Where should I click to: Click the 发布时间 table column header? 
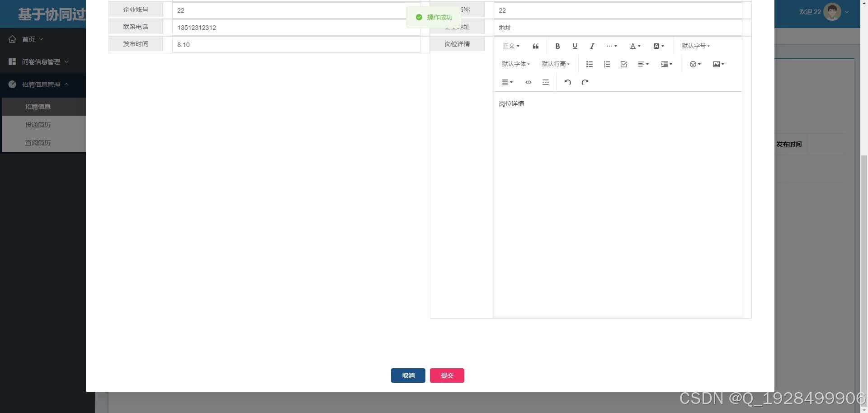pos(789,144)
